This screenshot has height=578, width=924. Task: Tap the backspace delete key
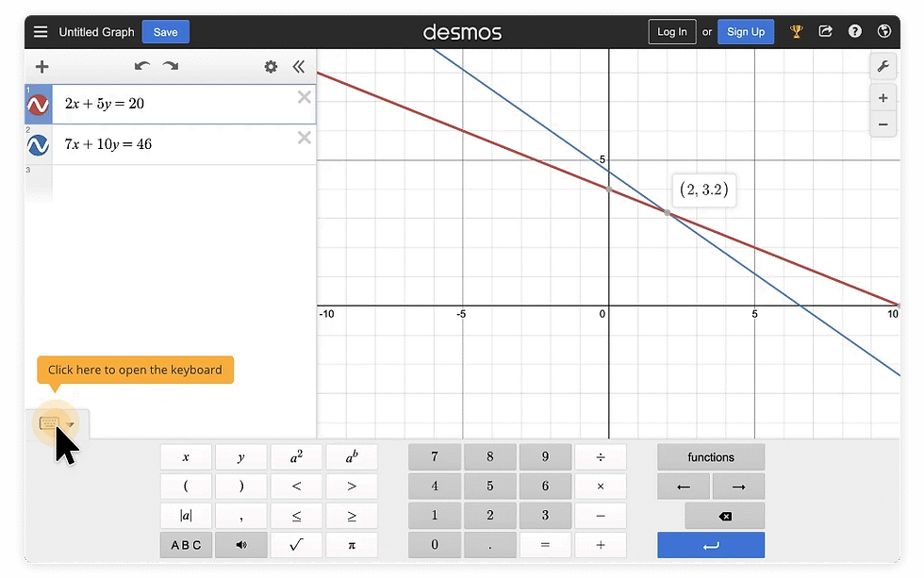pos(725,516)
